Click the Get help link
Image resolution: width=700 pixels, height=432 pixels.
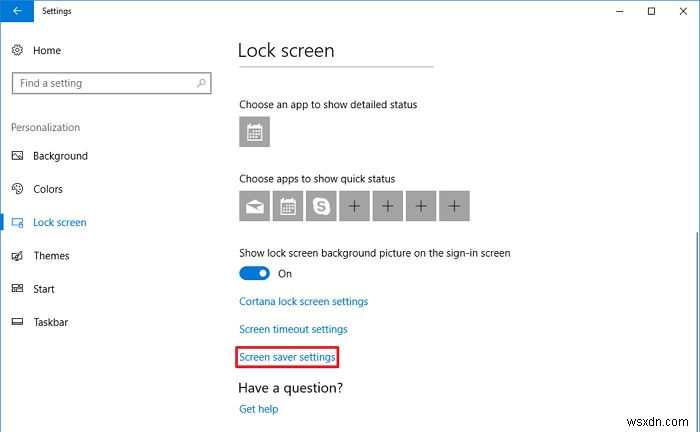click(259, 409)
